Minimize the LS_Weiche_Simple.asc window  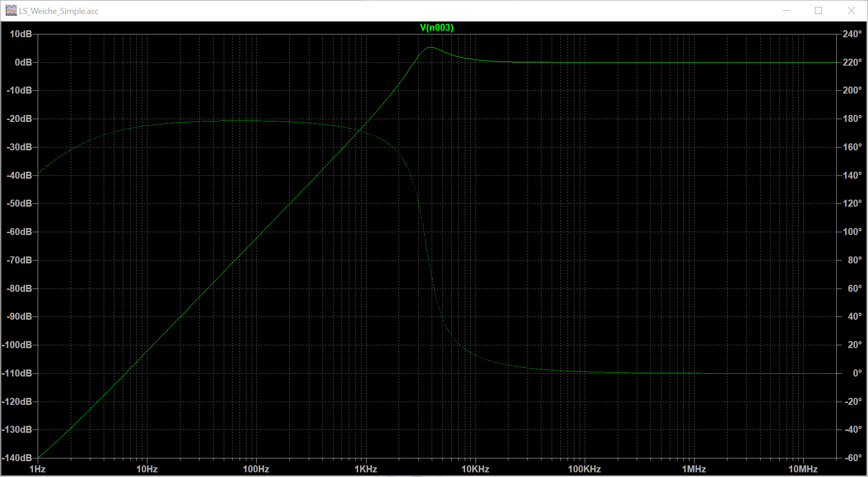click(787, 11)
